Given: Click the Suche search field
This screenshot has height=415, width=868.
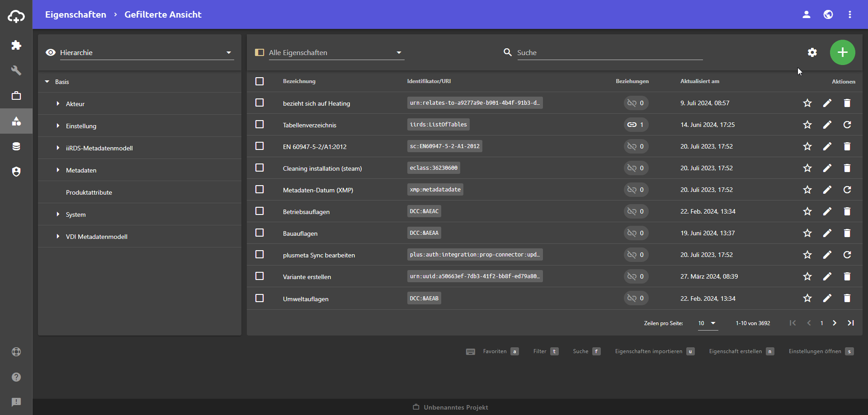Looking at the screenshot, I should coord(610,52).
